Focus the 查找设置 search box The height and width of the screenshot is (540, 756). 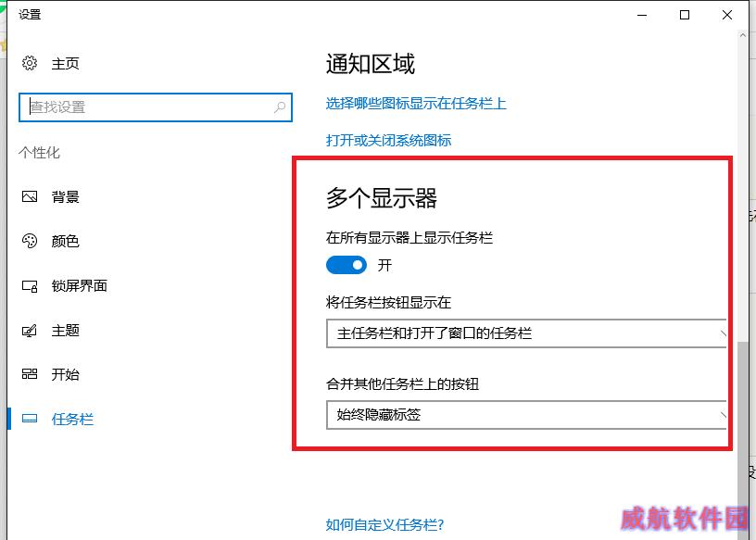[156, 107]
